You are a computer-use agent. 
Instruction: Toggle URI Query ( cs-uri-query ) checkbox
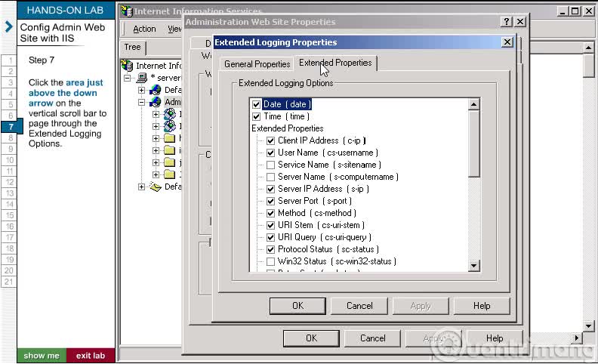tap(270, 237)
